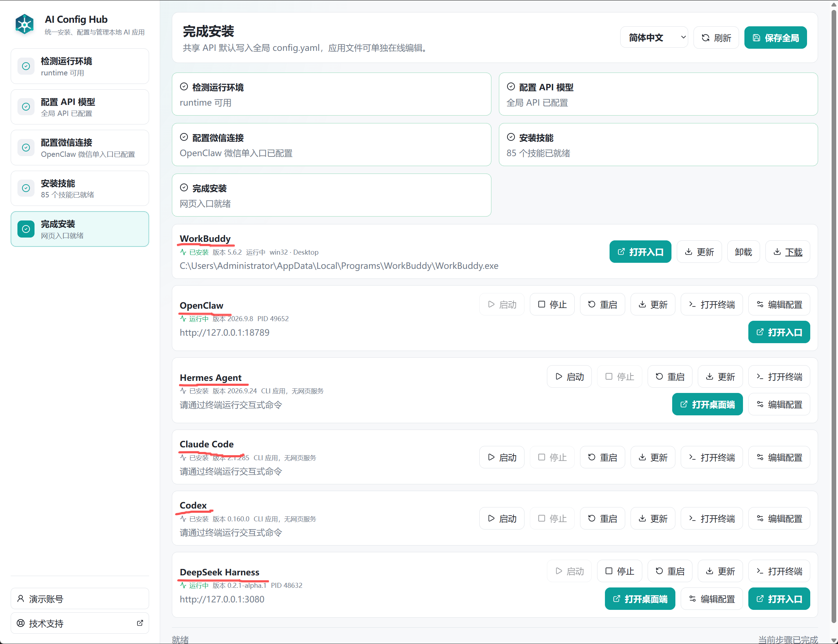This screenshot has width=838, height=644.
Task: Start Claude Code with 启动
Action: click(502, 457)
